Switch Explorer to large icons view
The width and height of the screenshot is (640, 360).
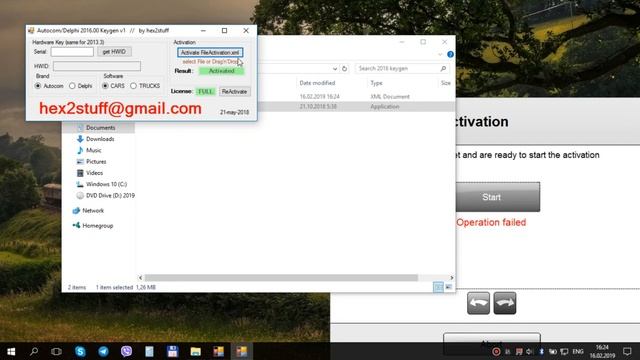pos(449,287)
